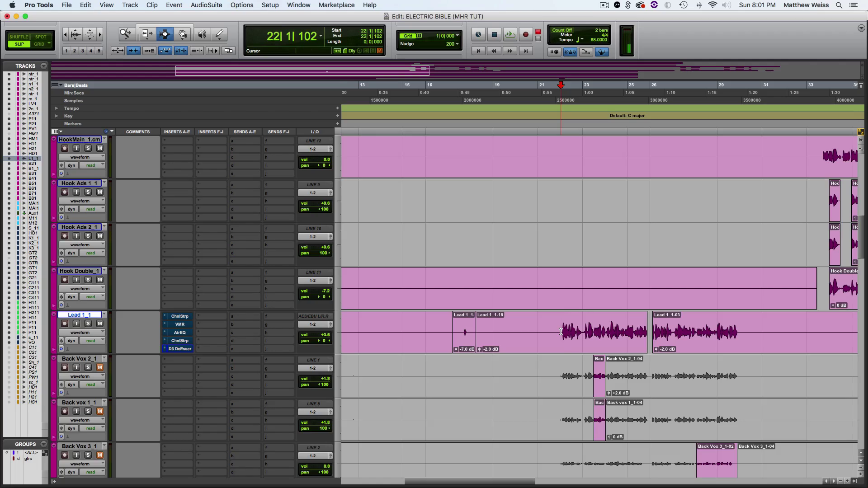Open main counter format dropdown
The height and width of the screenshot is (488, 868).
point(321,36)
